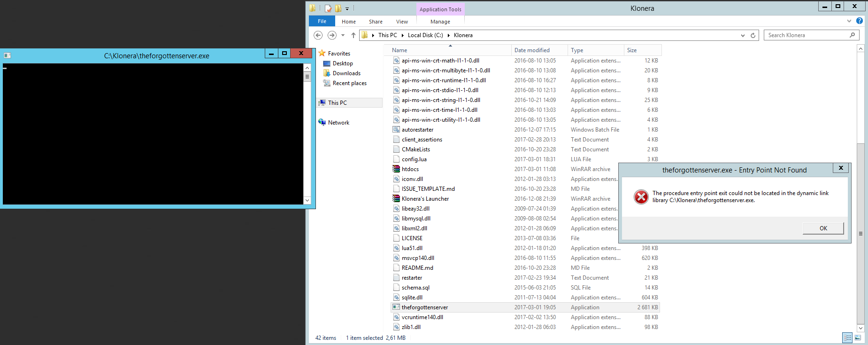Select the Application Tools contextual tab

click(440, 9)
